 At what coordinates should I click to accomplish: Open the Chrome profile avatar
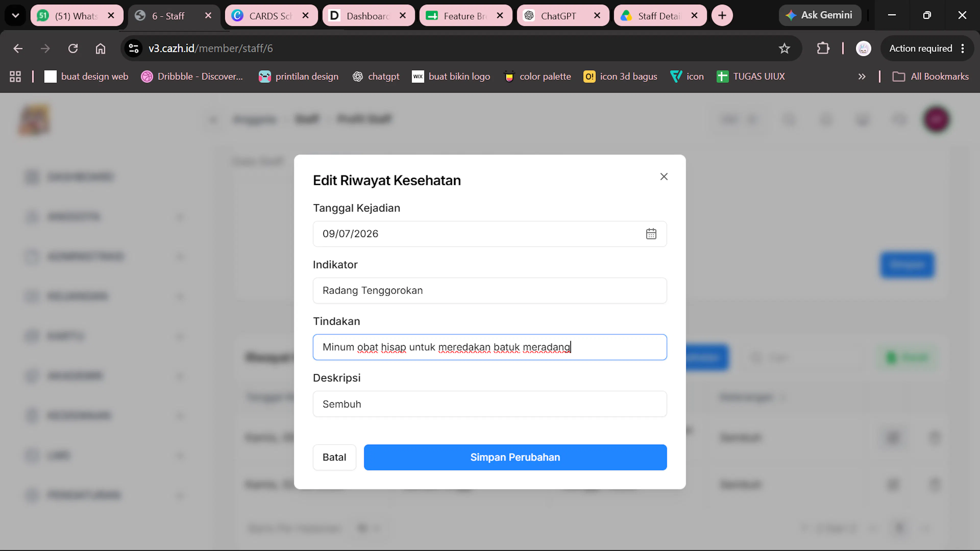(863, 48)
